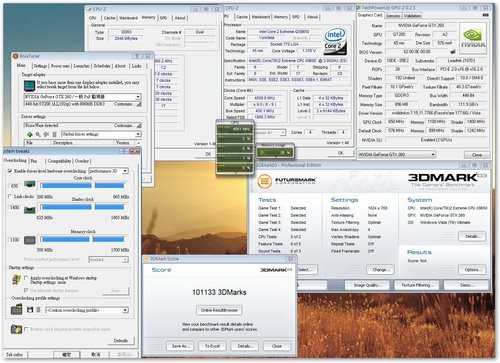The height and width of the screenshot is (363, 500).
Task: Click the Intel Core 2 logo in CPU-Z
Action: (335, 41)
